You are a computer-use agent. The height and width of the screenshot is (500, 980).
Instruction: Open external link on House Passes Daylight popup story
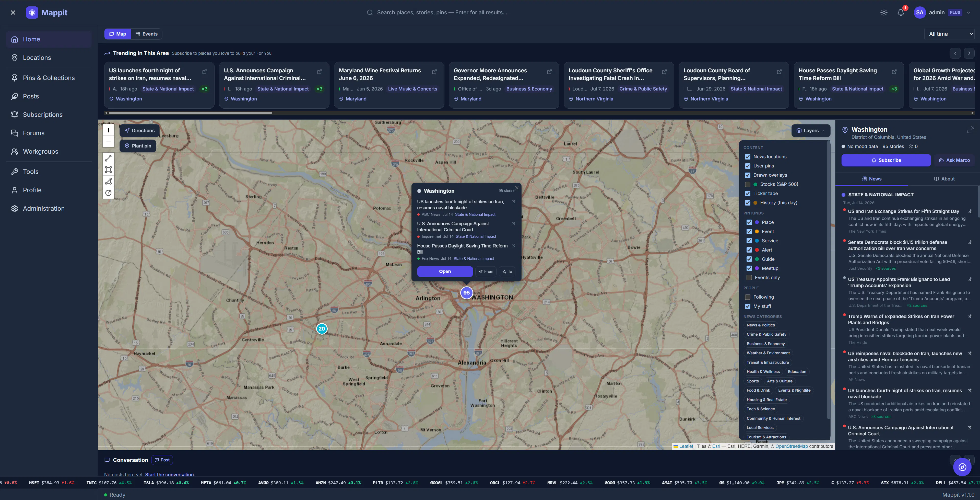513,246
